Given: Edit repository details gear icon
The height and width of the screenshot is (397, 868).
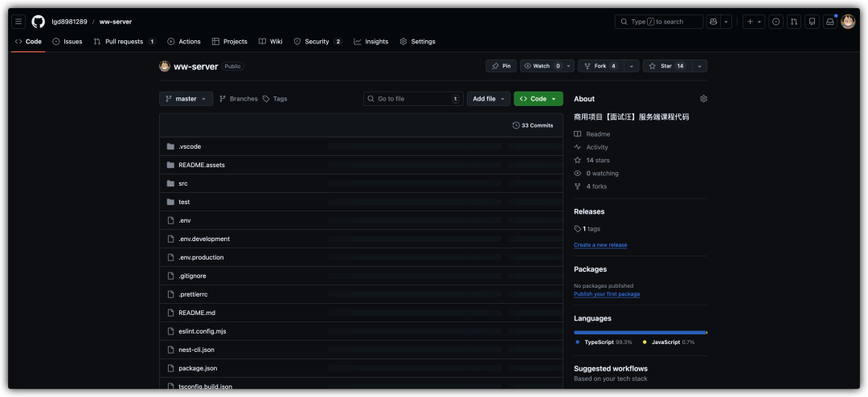Looking at the screenshot, I should point(703,99).
